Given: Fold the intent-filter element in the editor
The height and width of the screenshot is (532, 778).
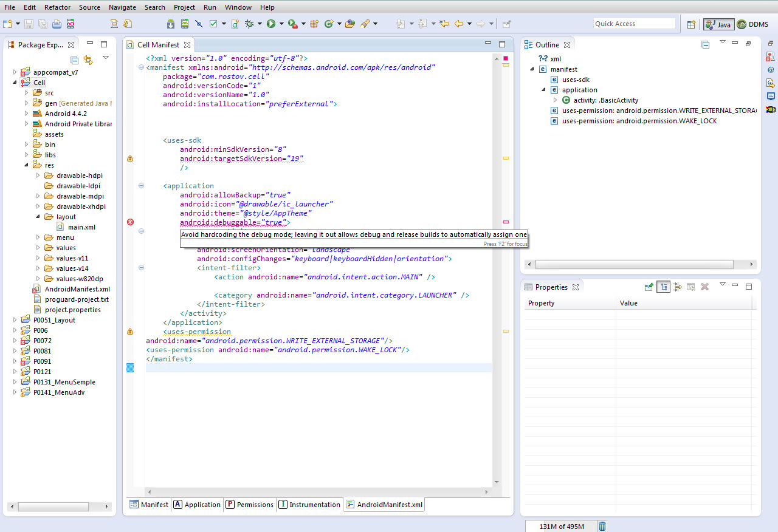Looking at the screenshot, I should [141, 267].
